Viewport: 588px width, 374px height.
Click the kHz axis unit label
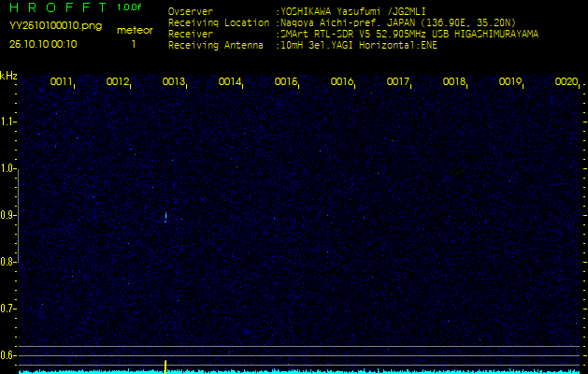click(8, 76)
